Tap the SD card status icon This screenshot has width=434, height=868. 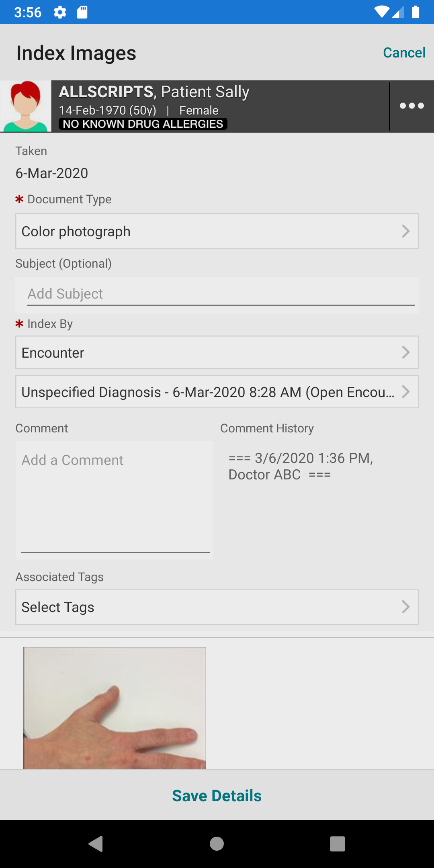point(82,12)
